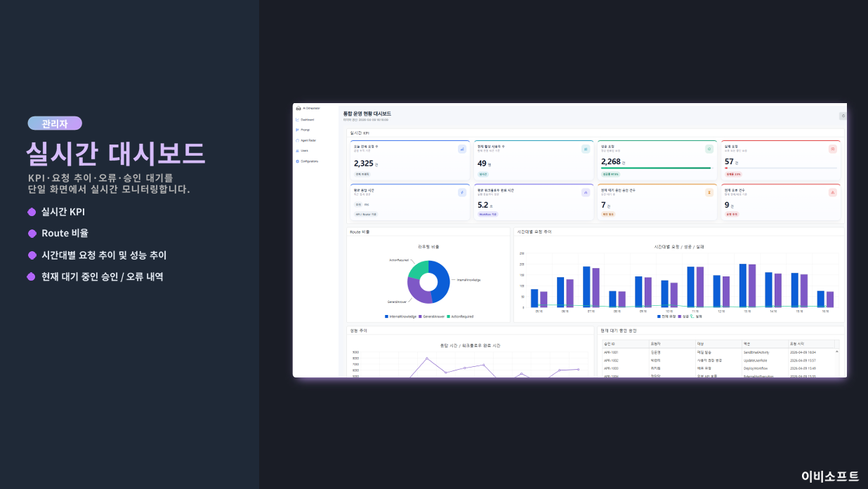
Task: Click the AI Orchestrator logo icon
Action: pos(298,109)
